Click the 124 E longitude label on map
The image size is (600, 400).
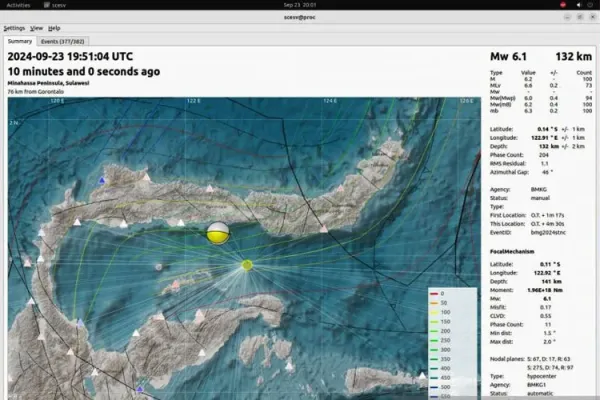point(330,101)
